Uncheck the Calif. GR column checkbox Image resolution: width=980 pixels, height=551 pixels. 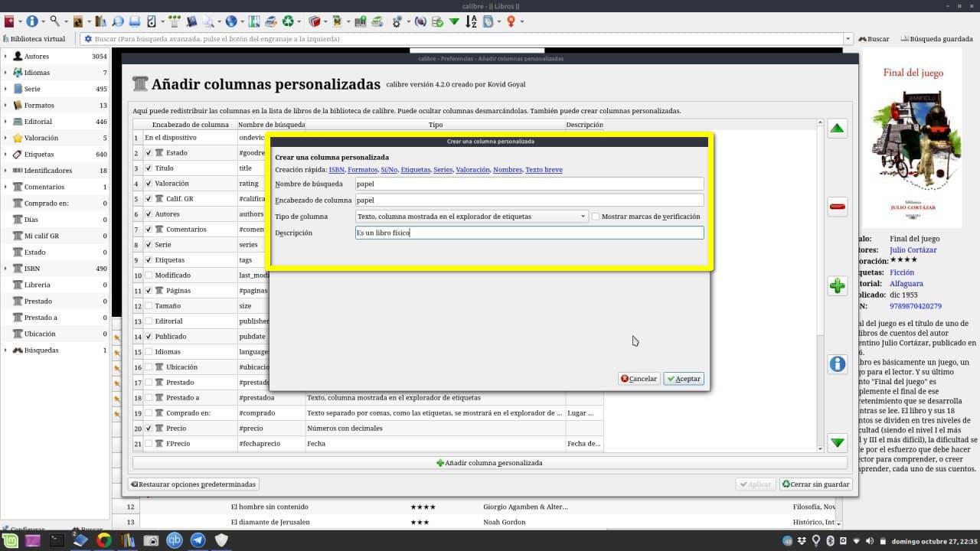(x=149, y=198)
